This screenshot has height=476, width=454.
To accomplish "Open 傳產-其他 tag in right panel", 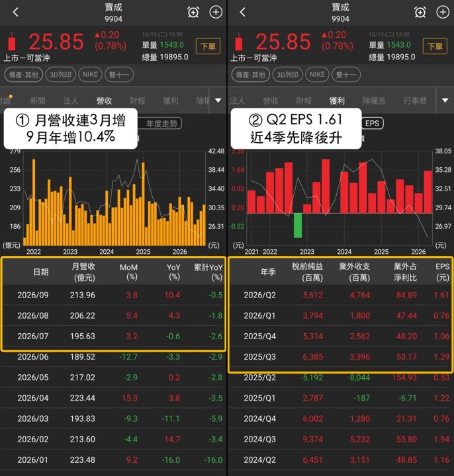I will [x=250, y=75].
